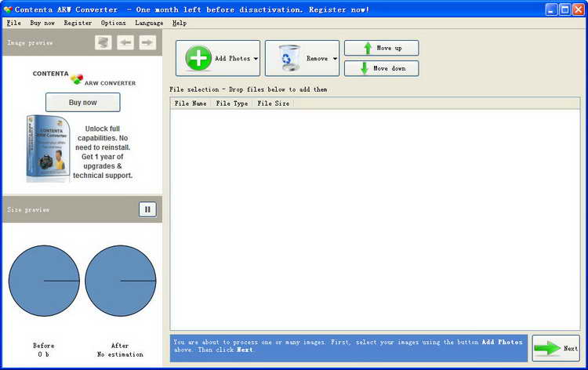Pause the size preview
Screen dimensions: 588x370
tap(147, 209)
